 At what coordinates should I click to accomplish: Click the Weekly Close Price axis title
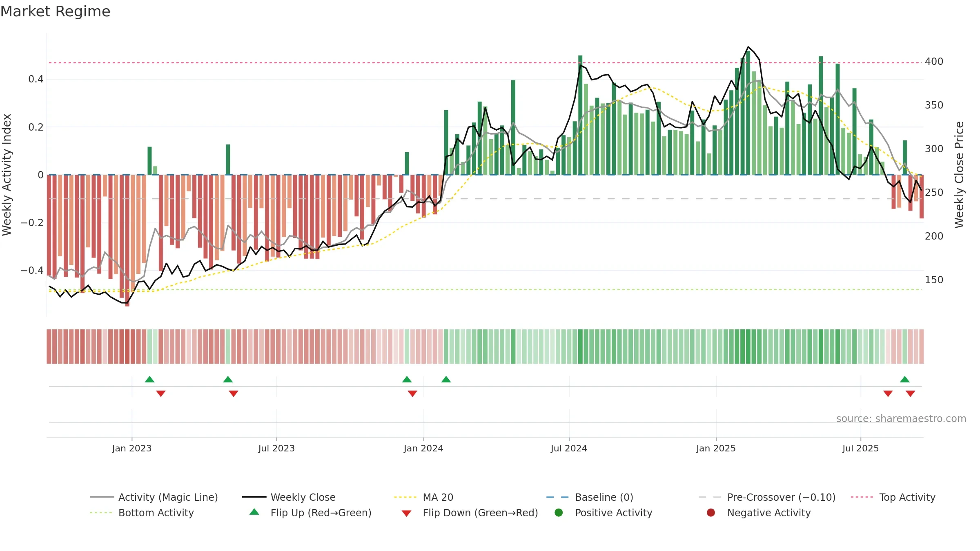(959, 175)
